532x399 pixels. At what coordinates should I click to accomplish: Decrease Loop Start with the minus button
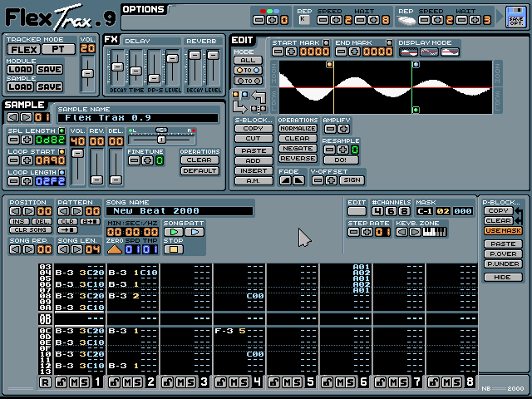pos(13,160)
